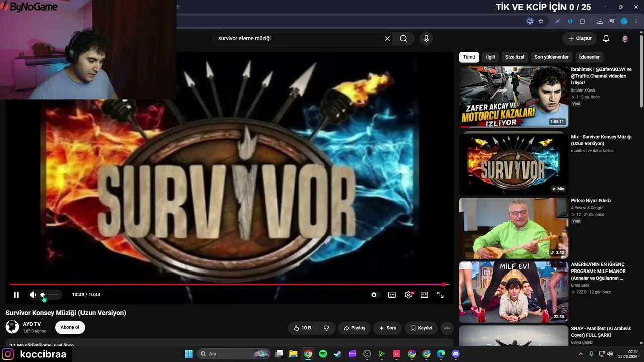
Task: Open the Chrome extensions puzzle menu
Action: click(582, 21)
